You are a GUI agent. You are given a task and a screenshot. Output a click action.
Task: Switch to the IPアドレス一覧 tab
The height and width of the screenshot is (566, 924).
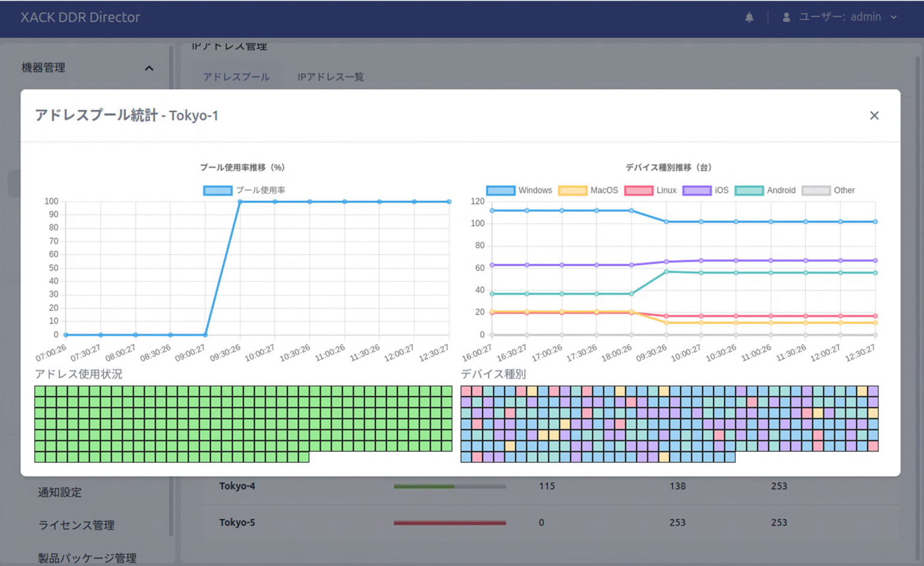tap(330, 77)
